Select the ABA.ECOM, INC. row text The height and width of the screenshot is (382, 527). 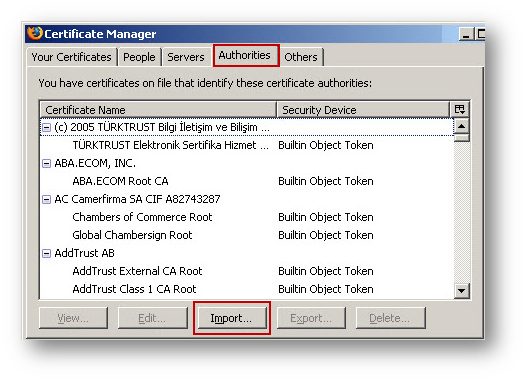(x=95, y=163)
